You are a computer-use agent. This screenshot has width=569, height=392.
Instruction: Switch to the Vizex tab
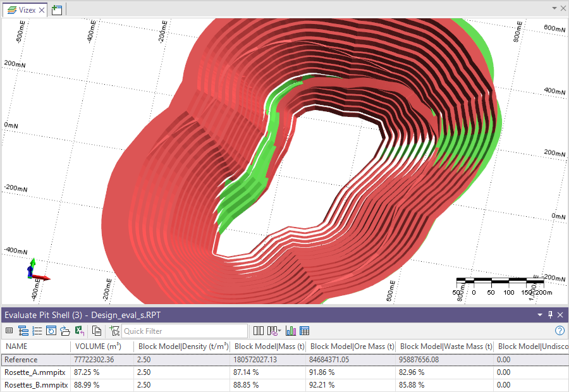23,9
